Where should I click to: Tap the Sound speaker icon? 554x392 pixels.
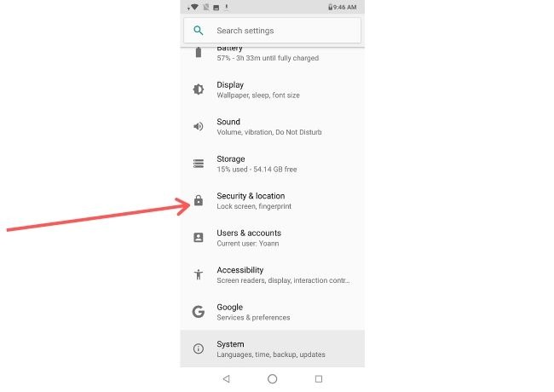pyautogui.click(x=199, y=126)
